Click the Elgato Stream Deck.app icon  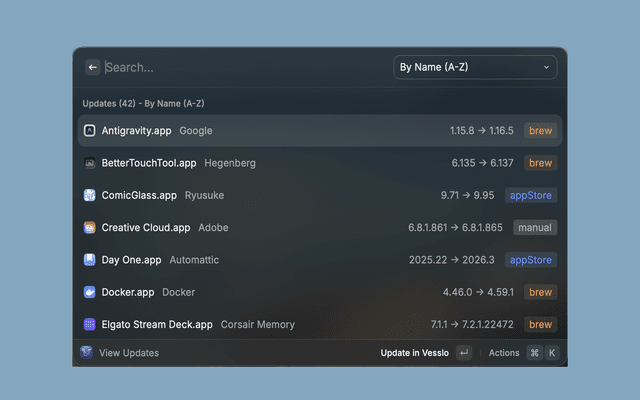click(x=89, y=324)
